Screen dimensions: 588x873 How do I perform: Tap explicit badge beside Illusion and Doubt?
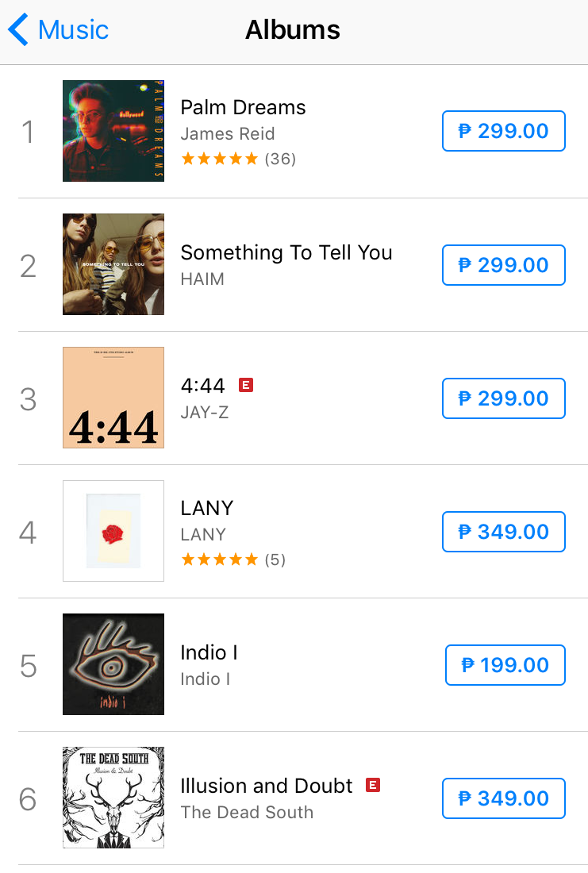373,786
